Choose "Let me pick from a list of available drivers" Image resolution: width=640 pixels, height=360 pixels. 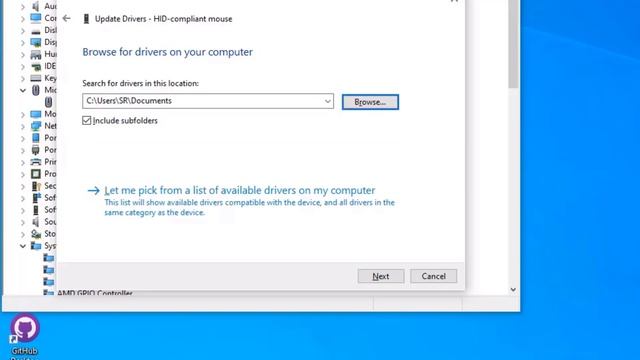pyautogui.click(x=240, y=190)
